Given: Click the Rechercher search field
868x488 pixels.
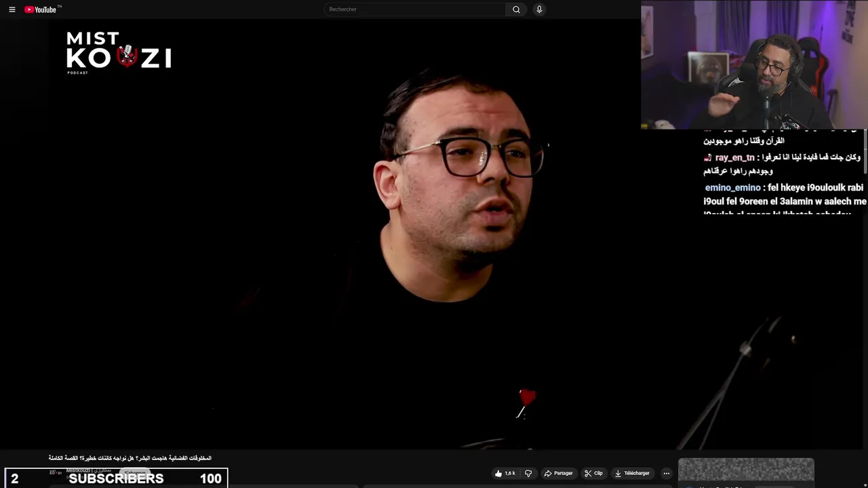Looking at the screenshot, I should click(414, 9).
